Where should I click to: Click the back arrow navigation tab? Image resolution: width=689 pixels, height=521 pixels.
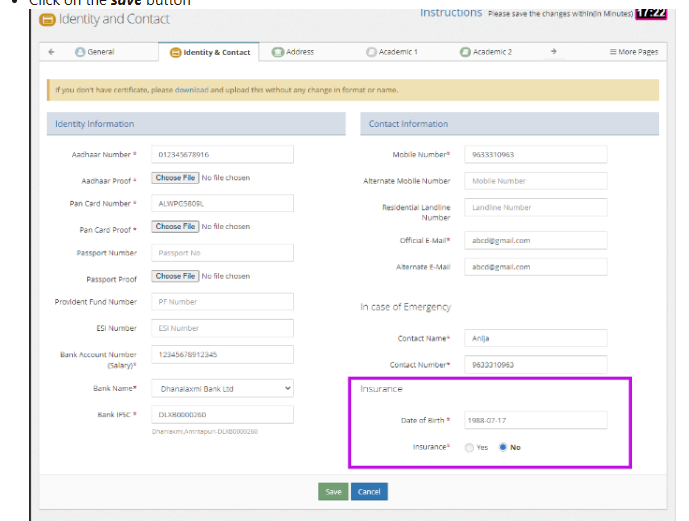[x=52, y=52]
